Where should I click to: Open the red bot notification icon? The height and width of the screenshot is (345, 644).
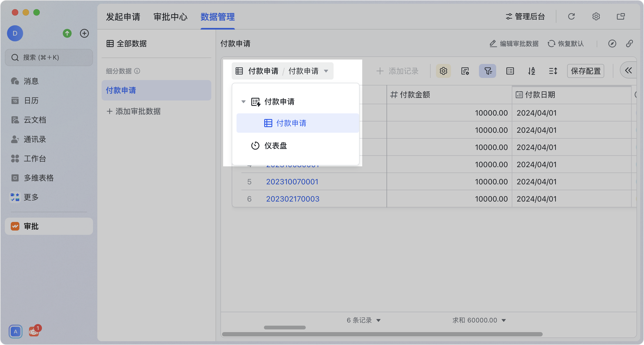pyautogui.click(x=34, y=332)
